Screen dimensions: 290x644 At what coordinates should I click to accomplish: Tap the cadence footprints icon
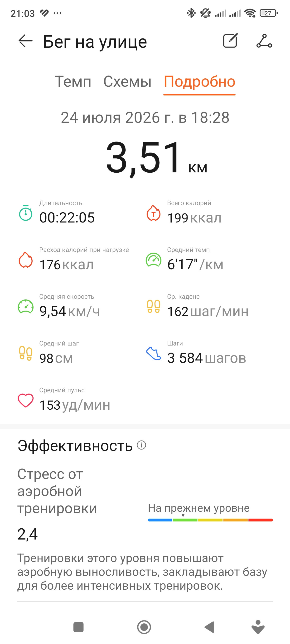coord(153,307)
